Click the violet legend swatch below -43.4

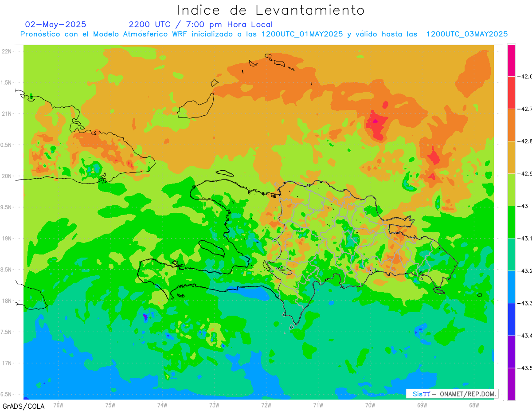[x=511, y=351]
